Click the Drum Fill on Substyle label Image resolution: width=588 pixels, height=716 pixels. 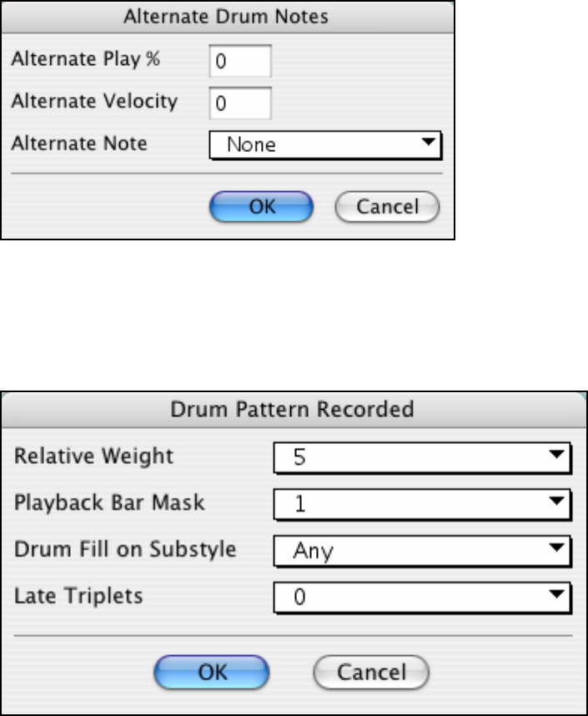(x=125, y=549)
